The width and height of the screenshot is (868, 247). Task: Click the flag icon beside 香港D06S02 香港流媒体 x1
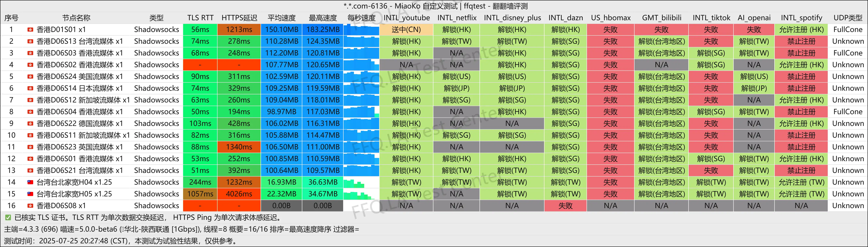click(x=30, y=65)
